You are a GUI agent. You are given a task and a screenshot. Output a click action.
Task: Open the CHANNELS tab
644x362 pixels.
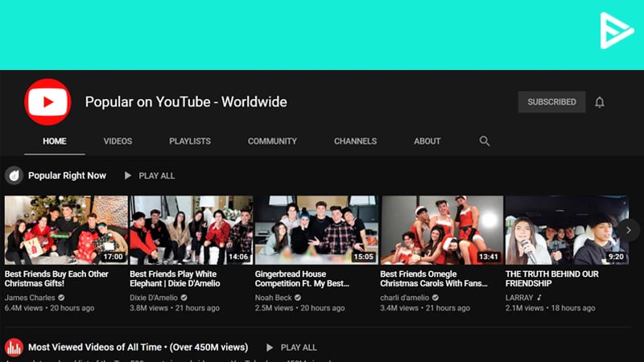[355, 142]
